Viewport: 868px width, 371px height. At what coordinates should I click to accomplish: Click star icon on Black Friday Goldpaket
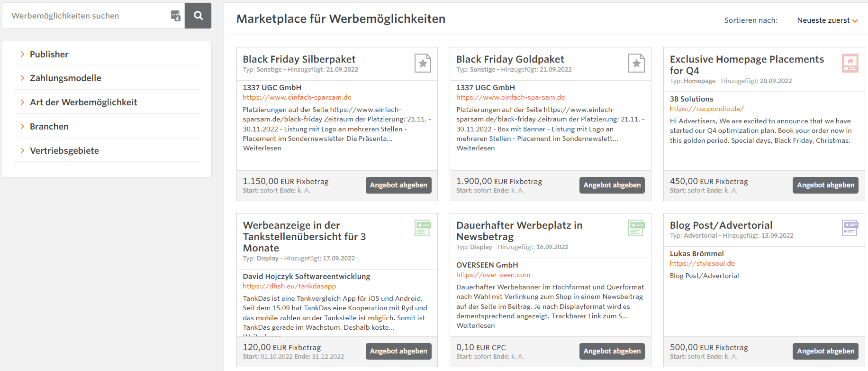636,63
